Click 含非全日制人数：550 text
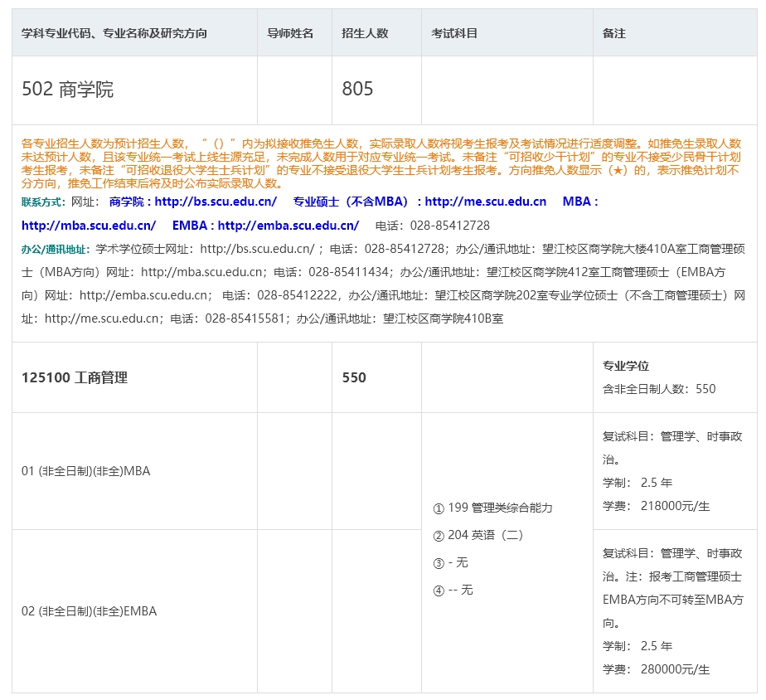The image size is (766, 700). point(659,389)
